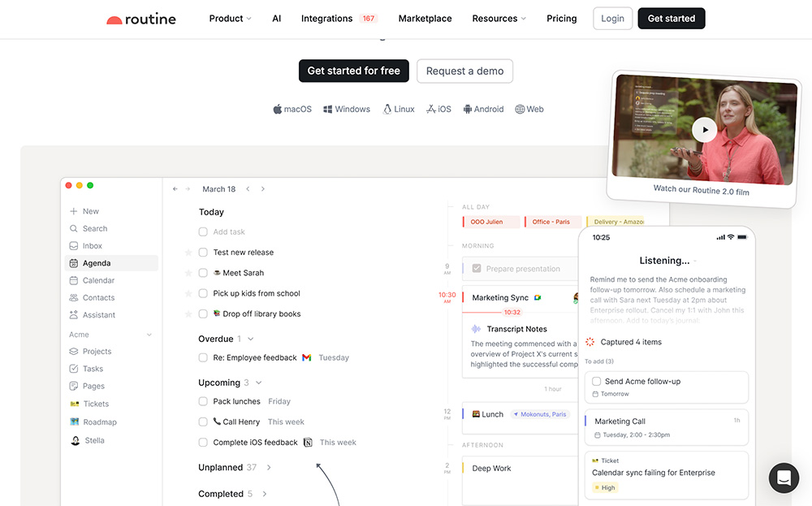Open the Marketplace page
Viewport: 812px width, 506px height.
click(425, 19)
